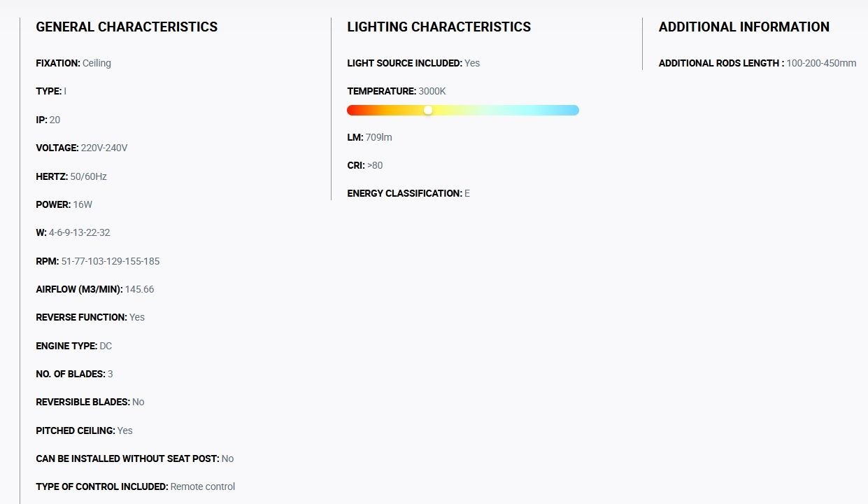868x504 pixels.
Task: Click the Energy Classification E entry
Action: point(408,193)
